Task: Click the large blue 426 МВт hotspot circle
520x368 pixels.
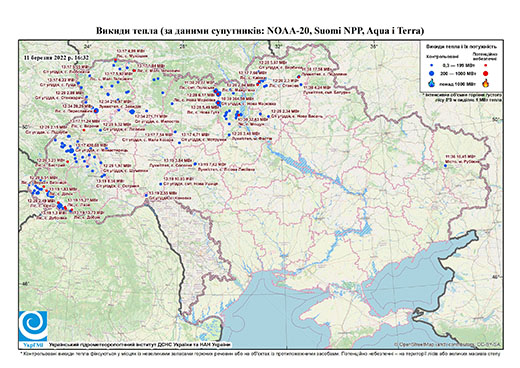Action: [71, 151]
